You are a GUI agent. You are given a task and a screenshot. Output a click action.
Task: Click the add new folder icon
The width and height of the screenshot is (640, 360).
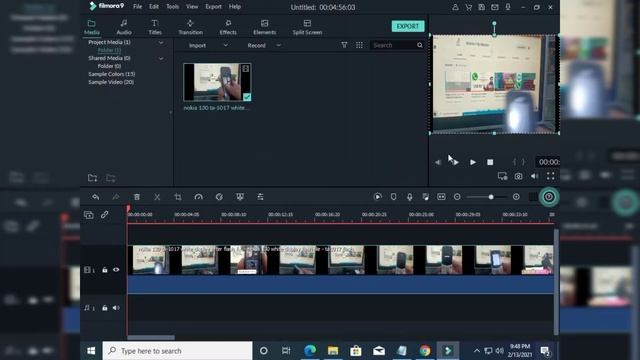coord(93,178)
